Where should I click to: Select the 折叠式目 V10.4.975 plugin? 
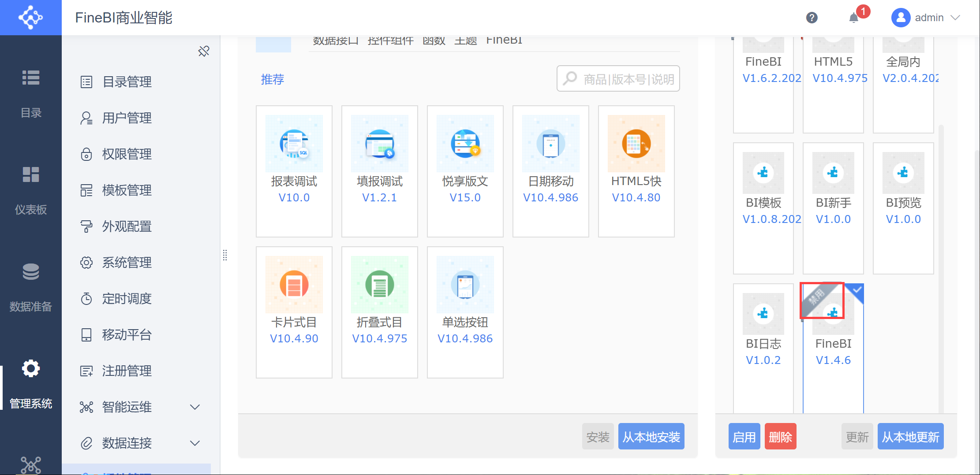(x=380, y=312)
